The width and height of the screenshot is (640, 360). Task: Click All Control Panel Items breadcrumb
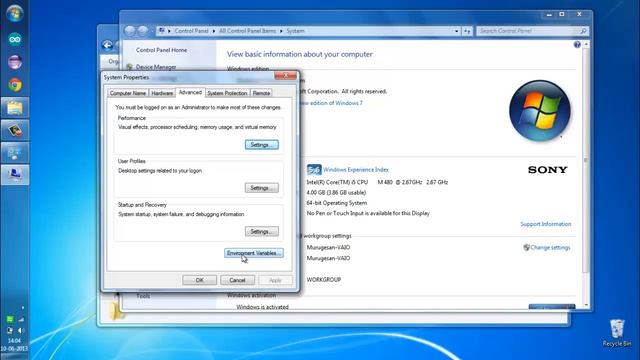(247, 31)
